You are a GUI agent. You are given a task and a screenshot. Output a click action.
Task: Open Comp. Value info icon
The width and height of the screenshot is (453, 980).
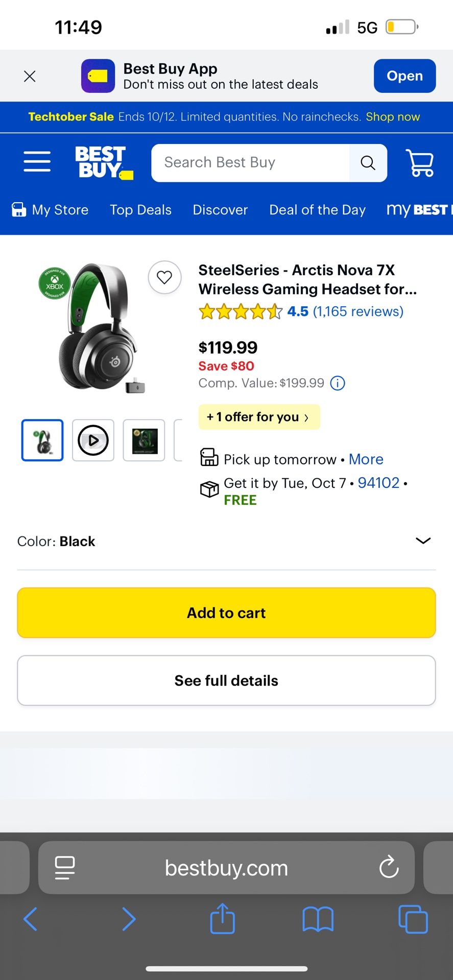click(x=338, y=383)
